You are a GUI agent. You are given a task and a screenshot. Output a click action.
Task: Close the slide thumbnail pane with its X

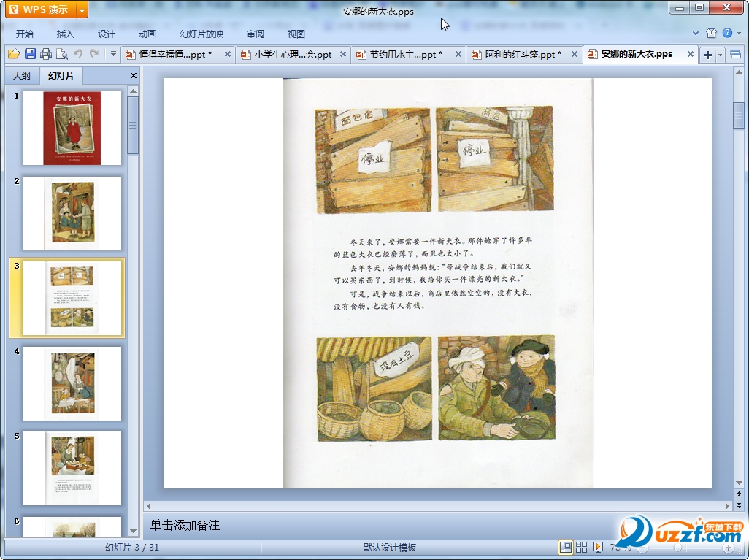134,75
